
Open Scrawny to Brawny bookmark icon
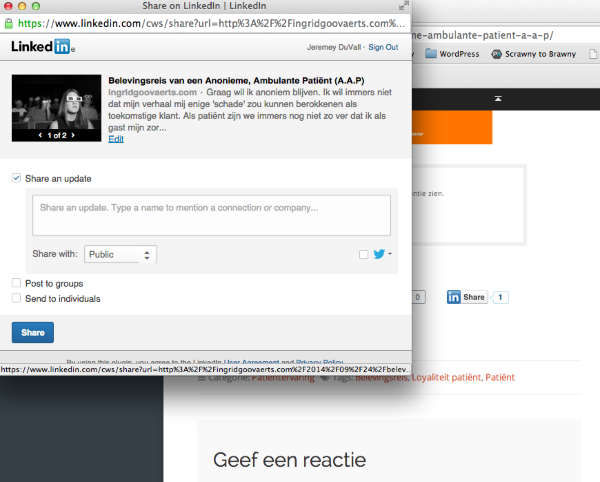click(496, 54)
